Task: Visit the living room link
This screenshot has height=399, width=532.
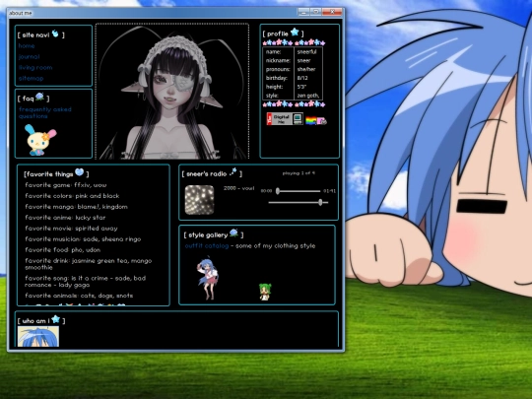Action: [x=35, y=68]
